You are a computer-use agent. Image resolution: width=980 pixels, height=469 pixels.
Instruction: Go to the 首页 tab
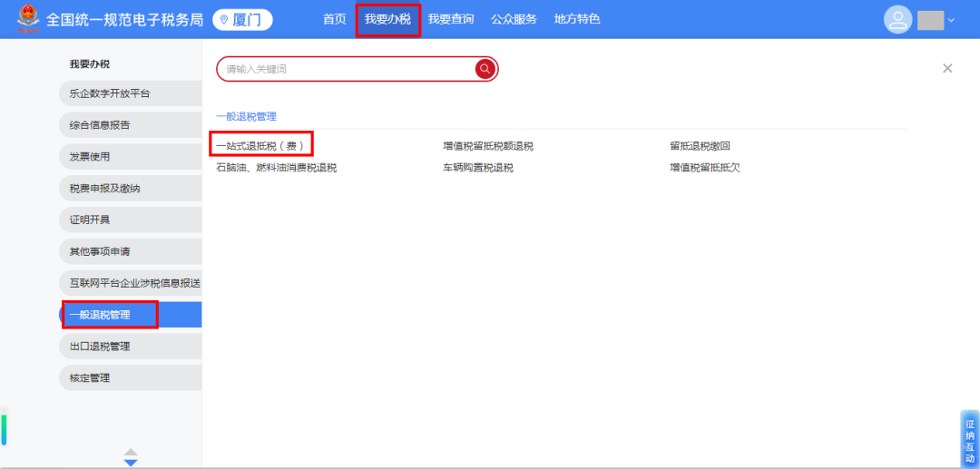pos(334,19)
